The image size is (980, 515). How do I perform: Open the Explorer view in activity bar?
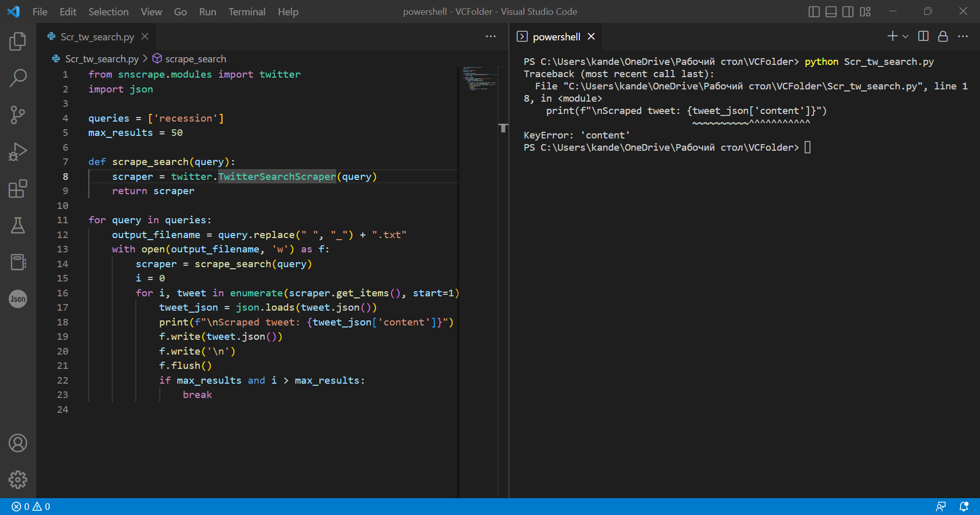[18, 41]
